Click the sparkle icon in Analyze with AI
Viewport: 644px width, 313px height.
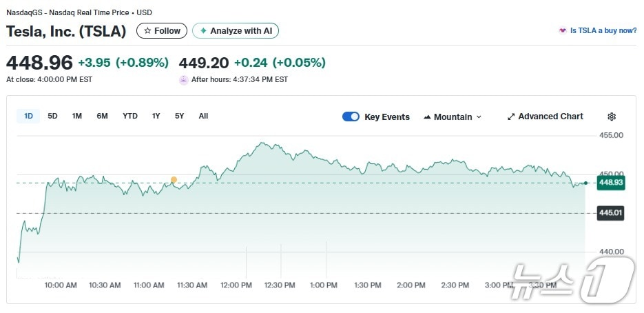click(203, 31)
